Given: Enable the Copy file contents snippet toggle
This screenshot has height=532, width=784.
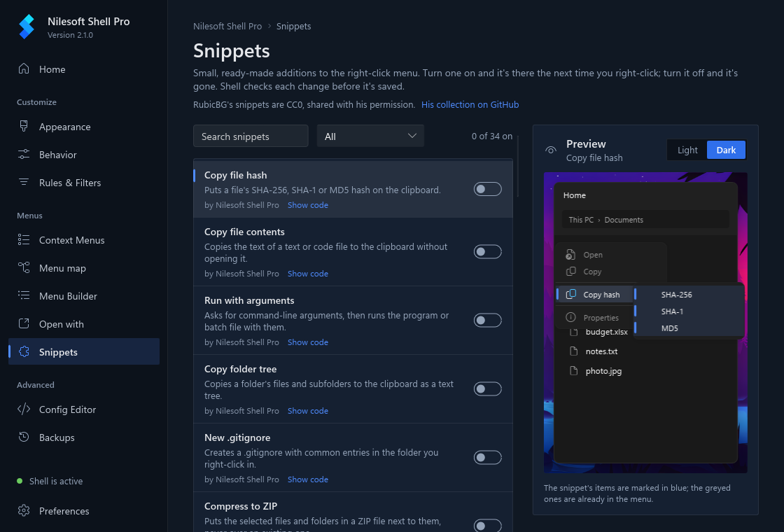Looking at the screenshot, I should (x=487, y=251).
